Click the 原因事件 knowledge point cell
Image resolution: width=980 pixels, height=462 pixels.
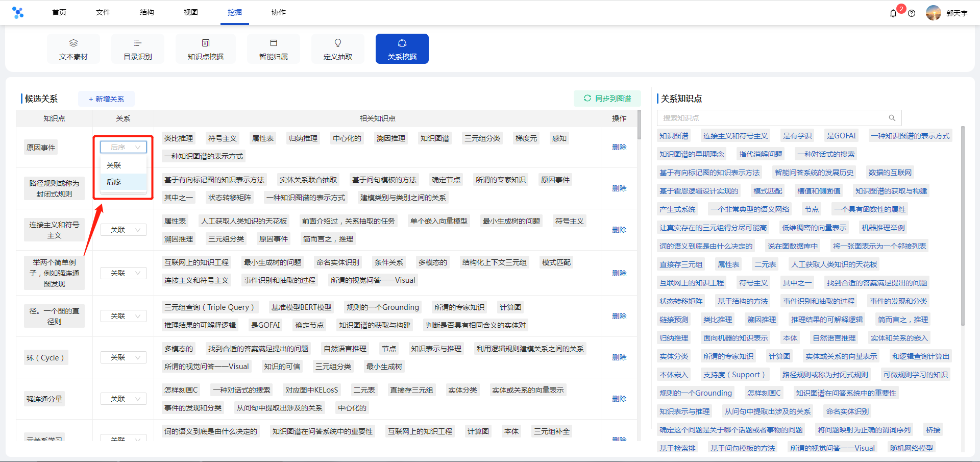[x=41, y=148]
